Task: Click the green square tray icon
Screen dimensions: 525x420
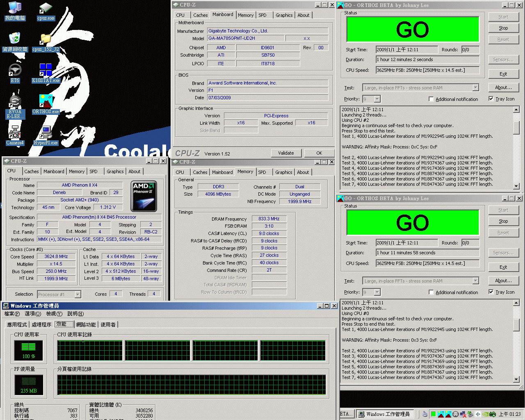Action: click(x=434, y=414)
